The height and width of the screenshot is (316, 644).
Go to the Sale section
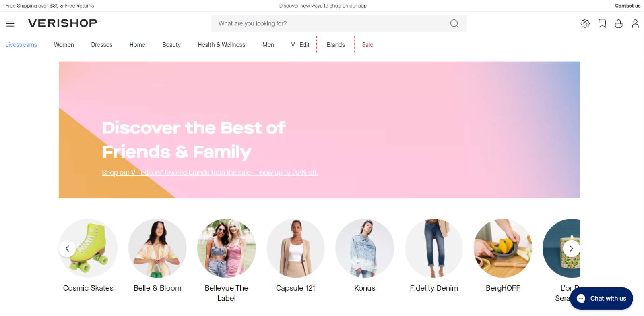point(367,45)
